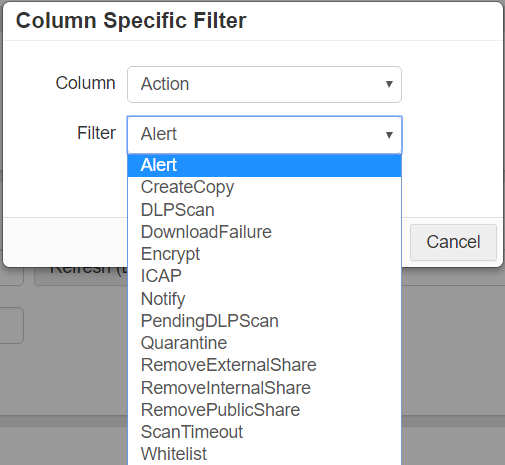Collapse the Filter dropdown via its arrow
Screen dimensions: 505x465
389,135
